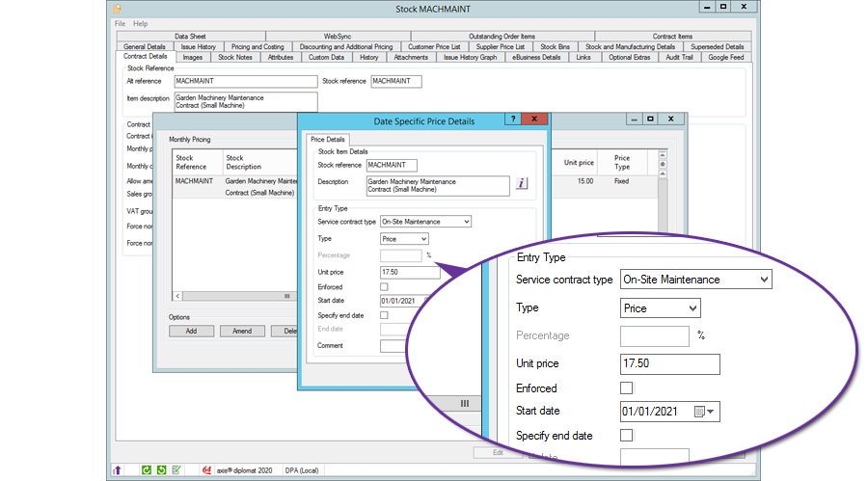Open Stock and Manufacturing Details tab

click(x=630, y=47)
